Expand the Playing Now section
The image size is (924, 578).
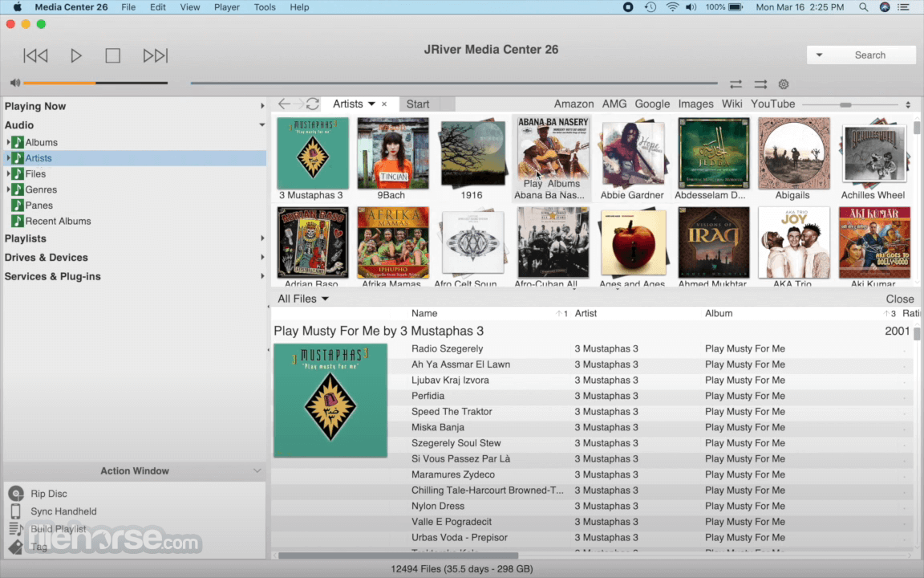[x=262, y=106]
